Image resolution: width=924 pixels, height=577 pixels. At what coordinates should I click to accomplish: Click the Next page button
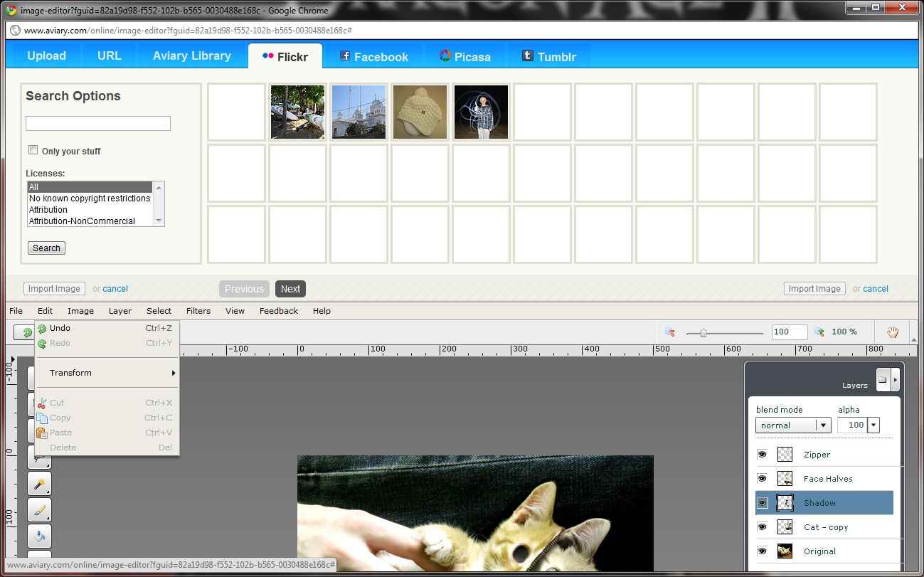[290, 289]
